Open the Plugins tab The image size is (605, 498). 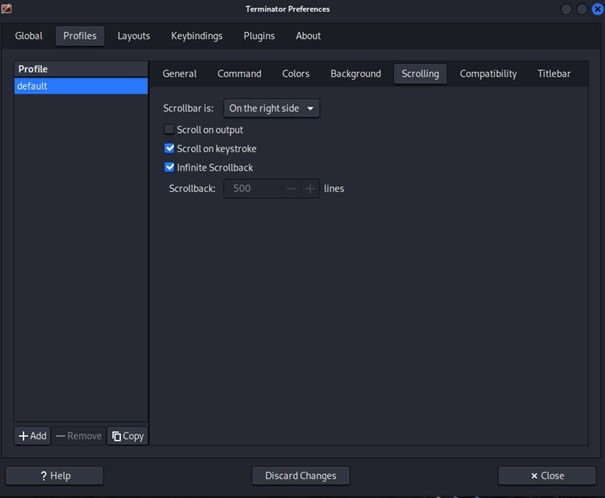click(x=259, y=36)
